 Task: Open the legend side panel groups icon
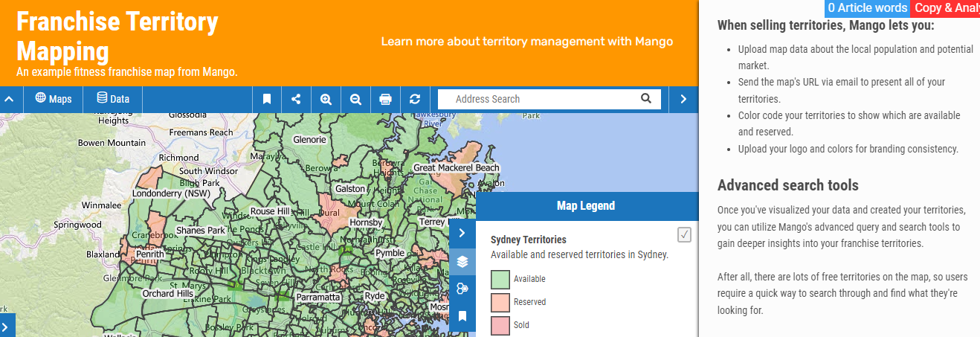462,289
